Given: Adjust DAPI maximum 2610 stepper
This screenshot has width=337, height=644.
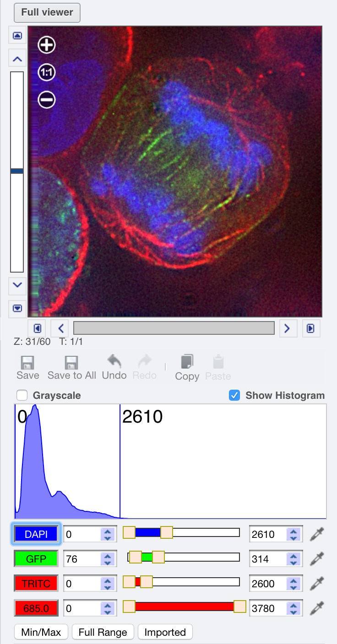Looking at the screenshot, I should 294,534.
